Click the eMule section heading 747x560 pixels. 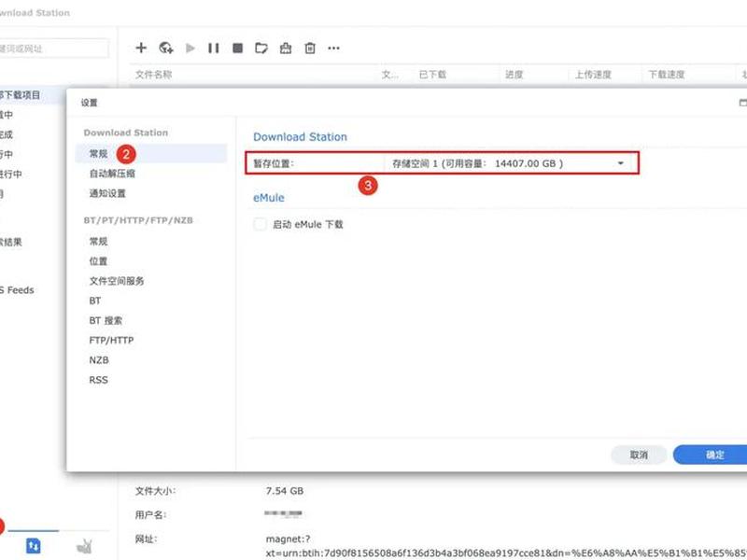(x=269, y=198)
